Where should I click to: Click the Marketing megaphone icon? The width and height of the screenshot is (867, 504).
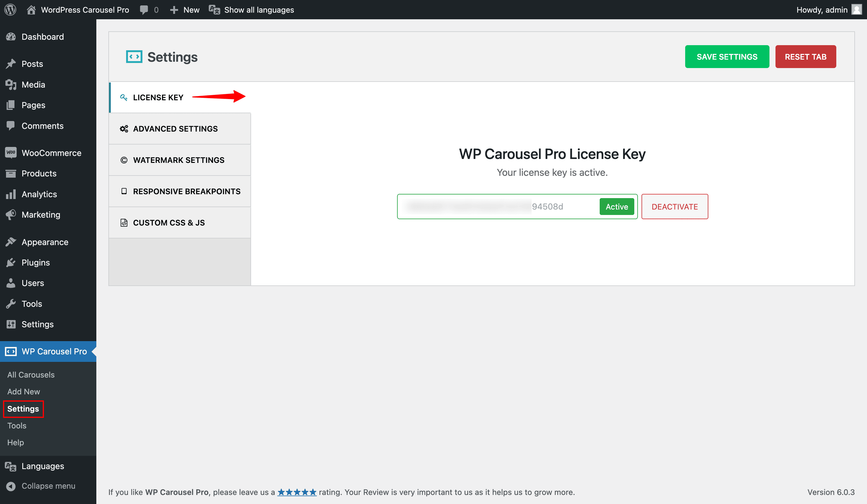11,215
